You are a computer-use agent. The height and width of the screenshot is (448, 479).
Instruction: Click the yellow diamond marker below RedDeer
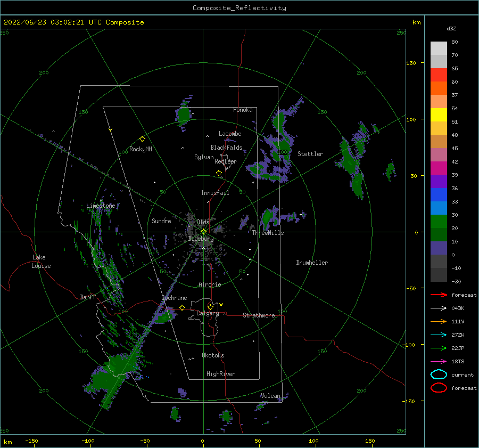(219, 173)
